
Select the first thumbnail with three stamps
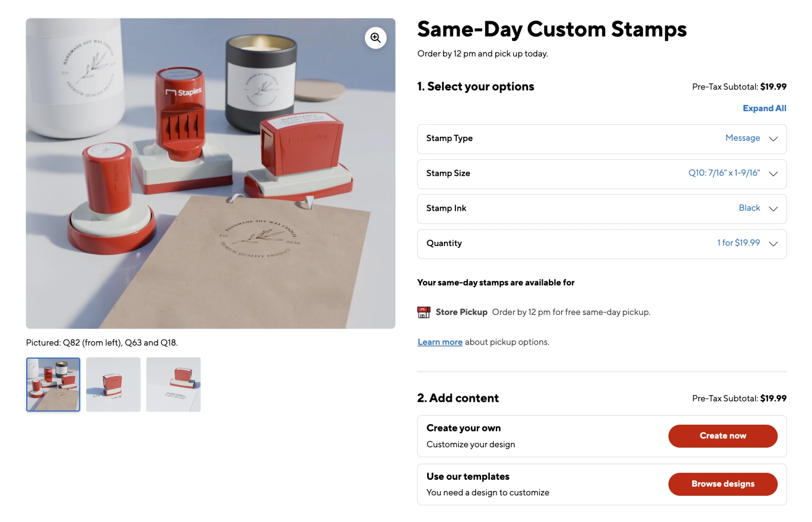(x=53, y=384)
